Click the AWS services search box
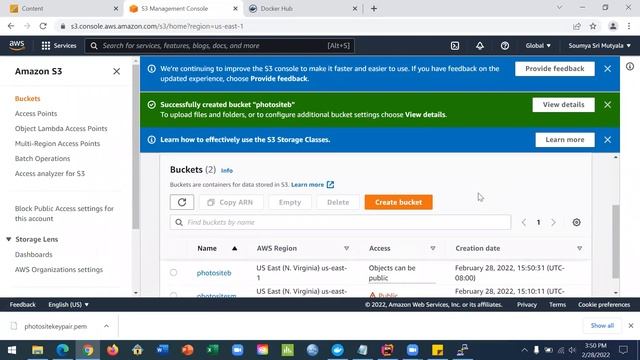 click(220, 46)
